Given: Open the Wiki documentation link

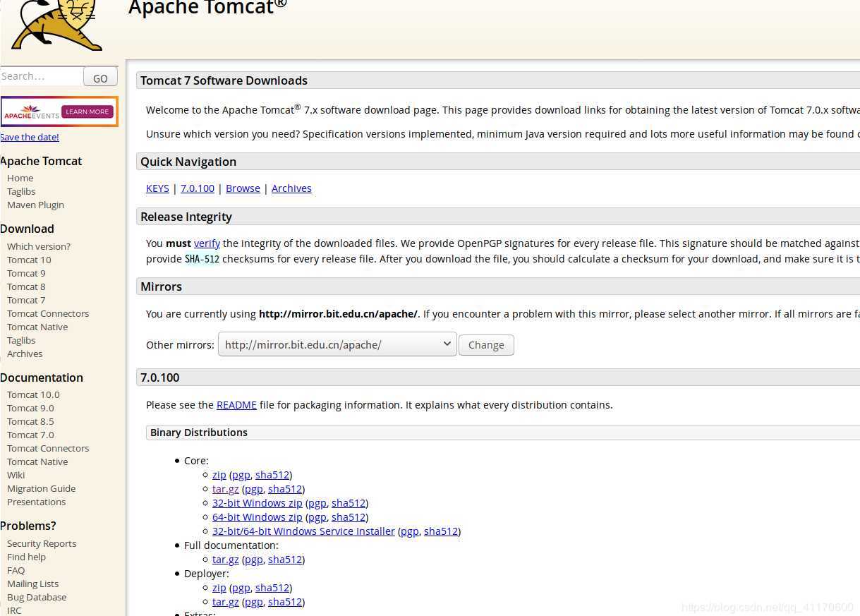Looking at the screenshot, I should pyautogui.click(x=16, y=475).
